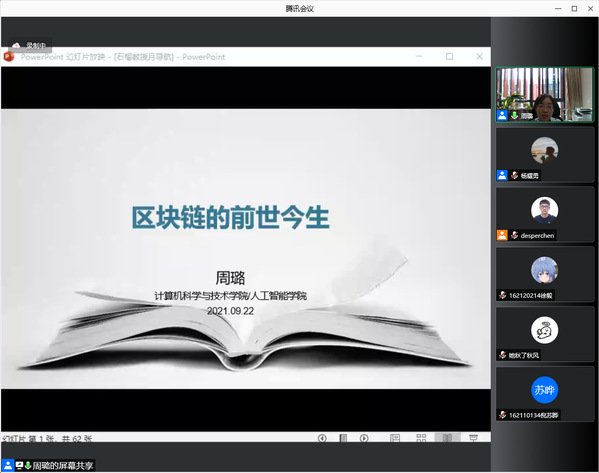Maximize the PowerPoint slideshow window

(x=450, y=57)
